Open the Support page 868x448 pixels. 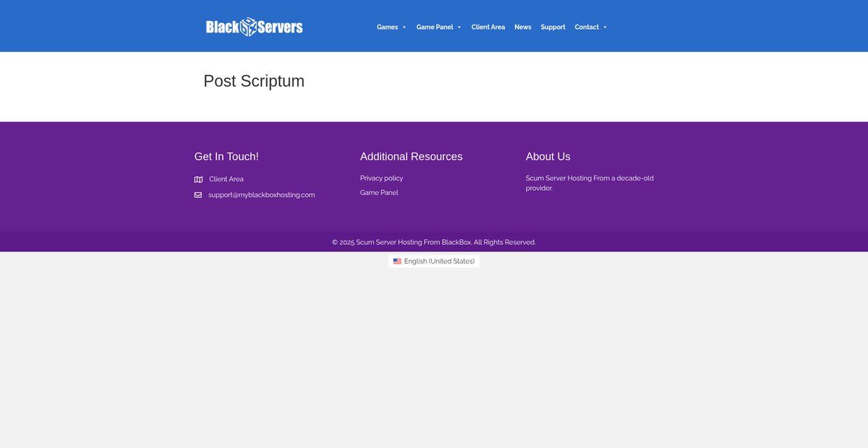(x=553, y=27)
